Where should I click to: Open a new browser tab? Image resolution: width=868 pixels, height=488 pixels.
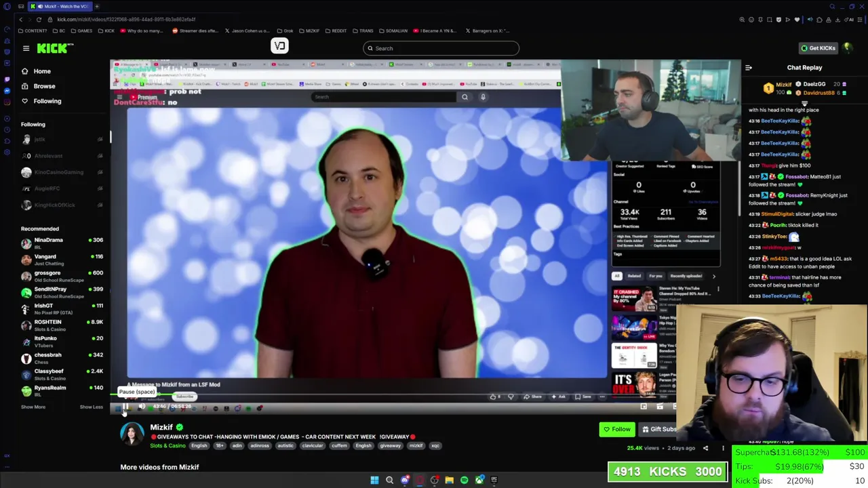coord(97,6)
